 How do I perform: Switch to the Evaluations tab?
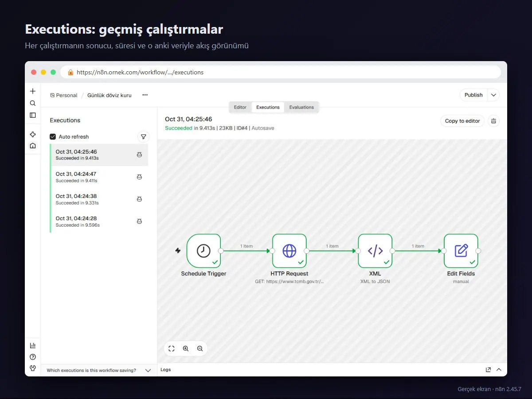coord(301,107)
